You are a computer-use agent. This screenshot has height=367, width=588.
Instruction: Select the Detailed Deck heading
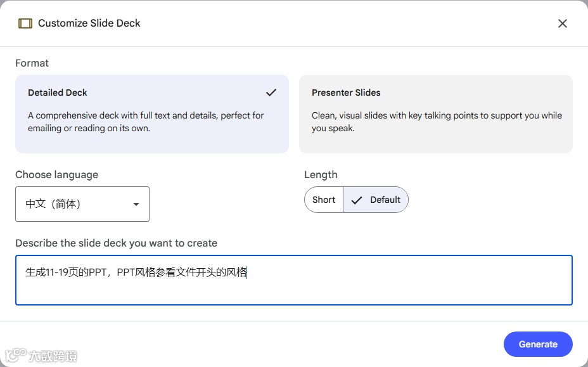pos(58,93)
